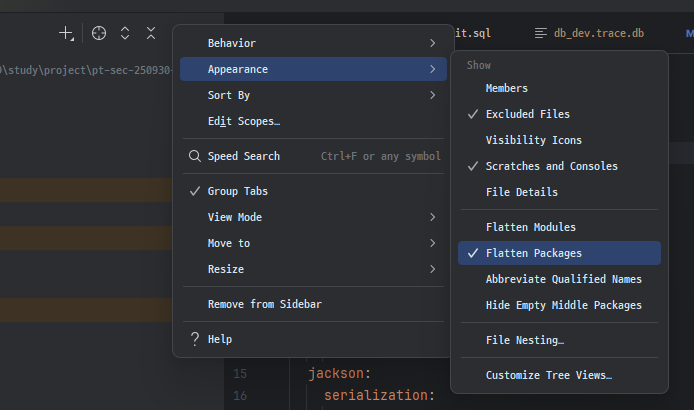Click the Help menu entry
Screen dimensions: 694x410
click(x=313, y=339)
